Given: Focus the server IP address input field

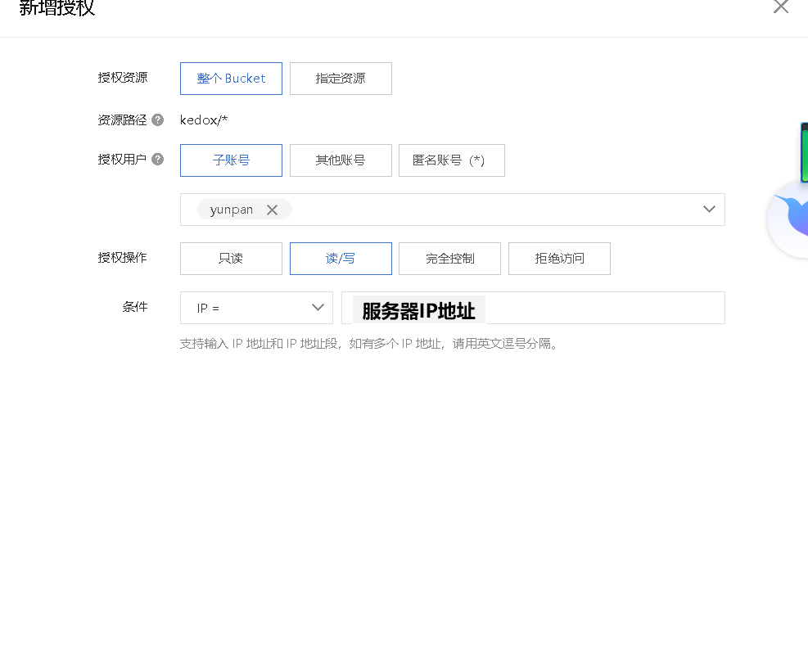Looking at the screenshot, I should pyautogui.click(x=533, y=308).
